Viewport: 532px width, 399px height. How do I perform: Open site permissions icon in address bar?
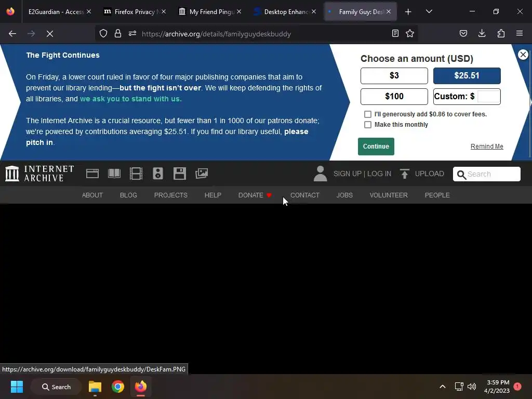132,34
